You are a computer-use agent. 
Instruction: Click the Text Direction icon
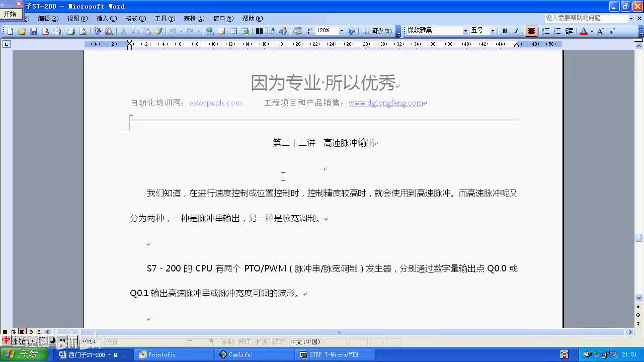[x=271, y=31]
